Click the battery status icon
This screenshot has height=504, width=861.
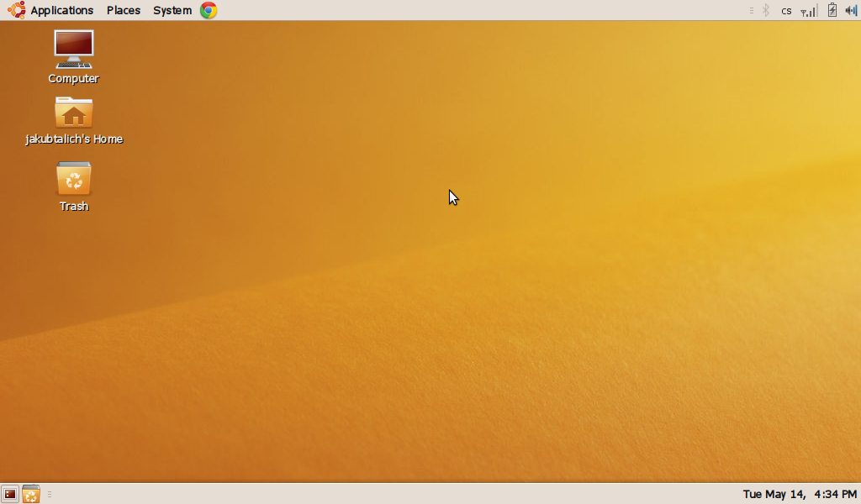pyautogui.click(x=832, y=10)
